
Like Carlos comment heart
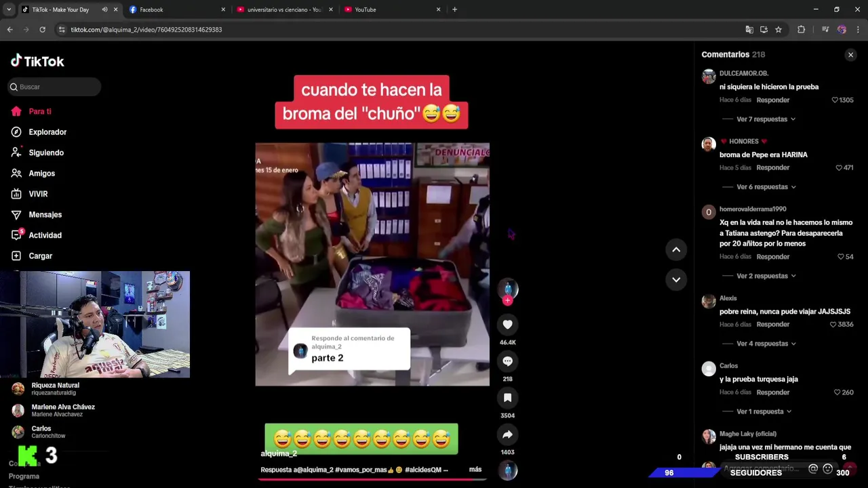(837, 392)
